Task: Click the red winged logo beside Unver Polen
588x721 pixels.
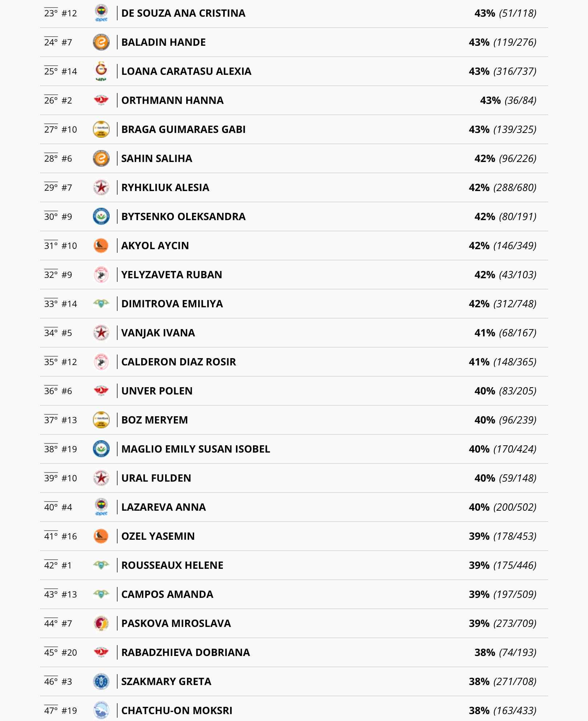Action: (101, 391)
